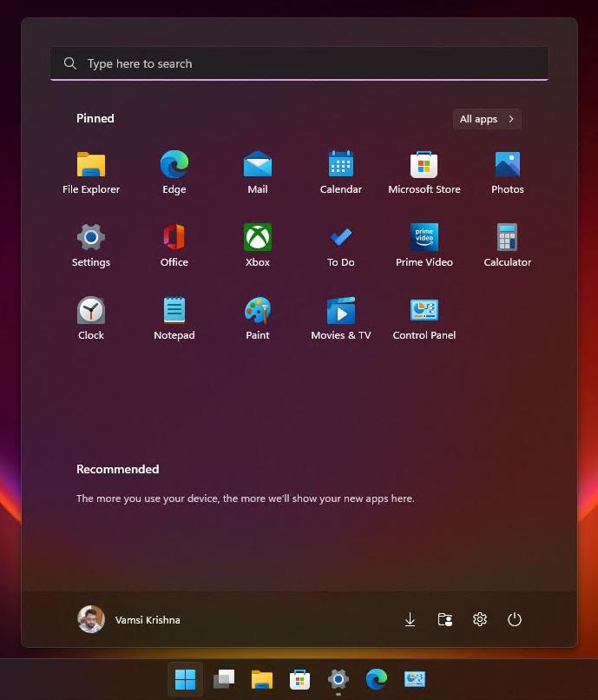Launch Prime Video
The image size is (598, 700).
point(424,246)
